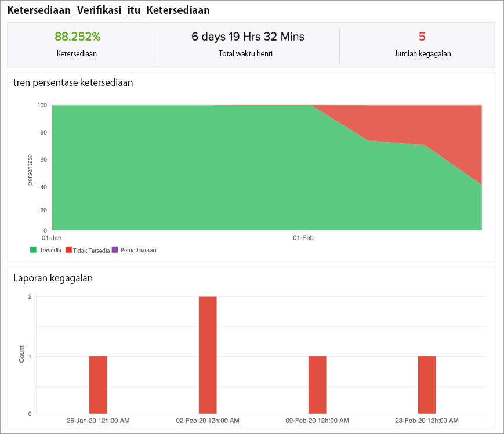Select the 6 days 19 Hrs 32 Mins value

(248, 37)
